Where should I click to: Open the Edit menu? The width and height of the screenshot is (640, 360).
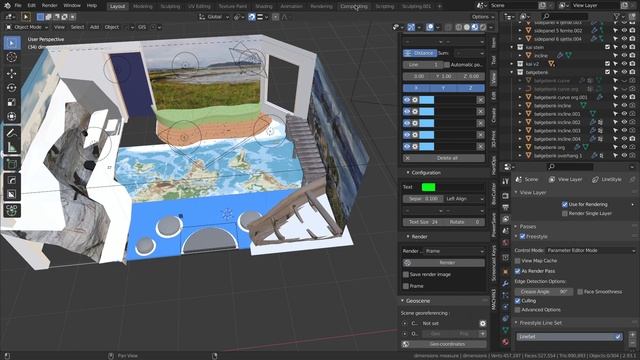point(31,6)
